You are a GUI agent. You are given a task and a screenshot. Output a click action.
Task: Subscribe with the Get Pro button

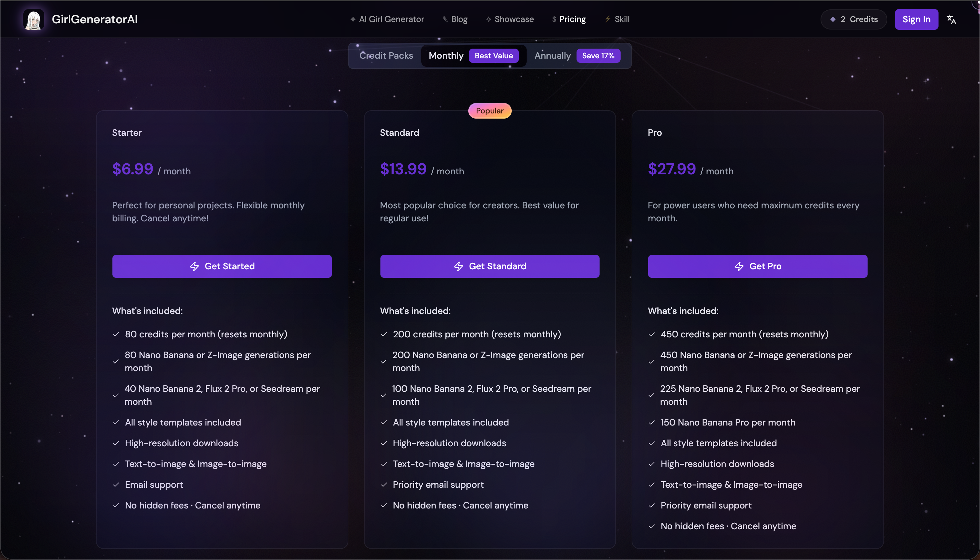[757, 266]
